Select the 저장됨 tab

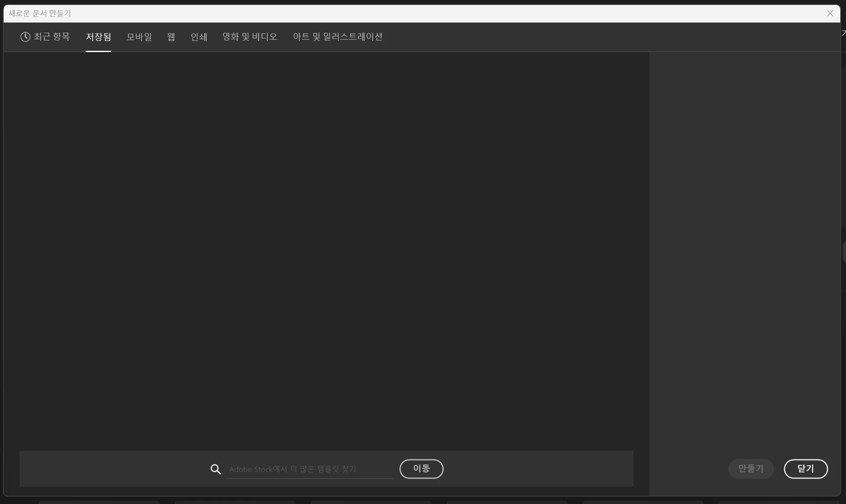tap(98, 37)
